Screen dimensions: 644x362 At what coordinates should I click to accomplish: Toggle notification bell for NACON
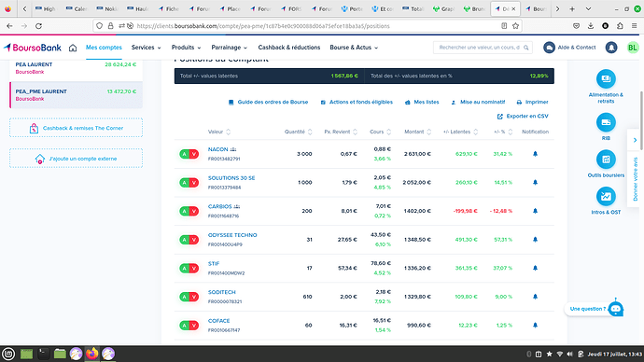535,154
